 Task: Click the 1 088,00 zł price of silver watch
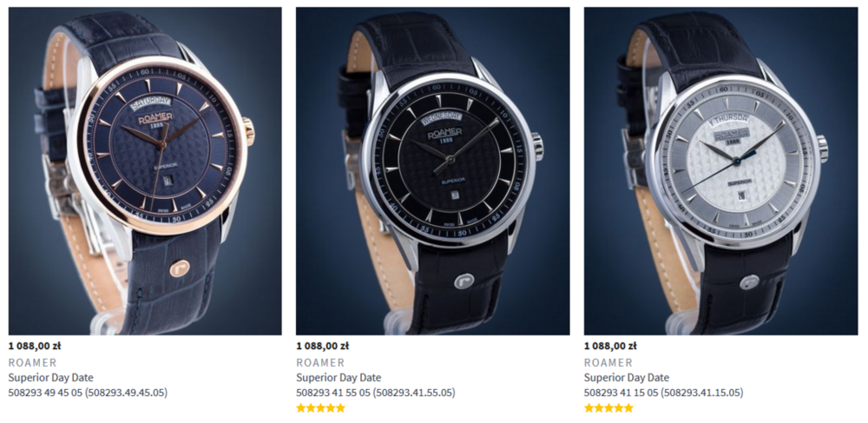click(x=610, y=346)
